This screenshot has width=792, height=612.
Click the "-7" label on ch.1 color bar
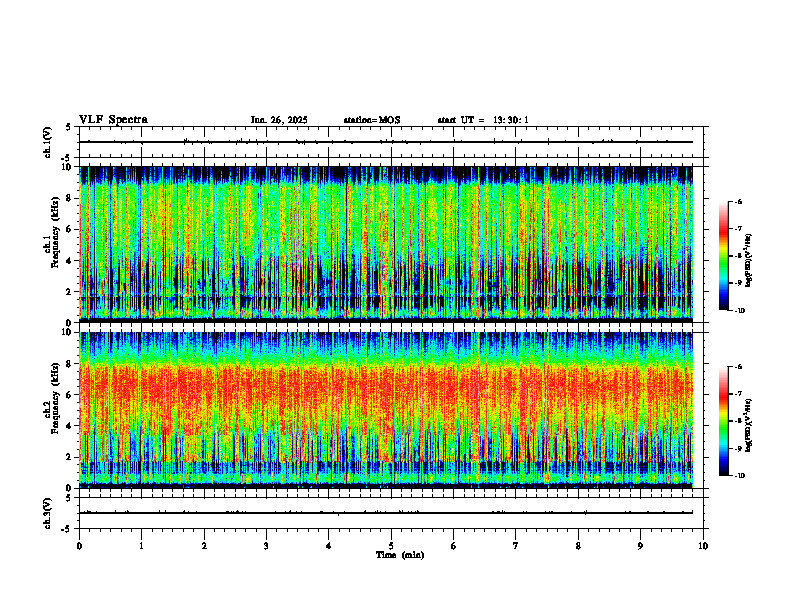click(739, 229)
